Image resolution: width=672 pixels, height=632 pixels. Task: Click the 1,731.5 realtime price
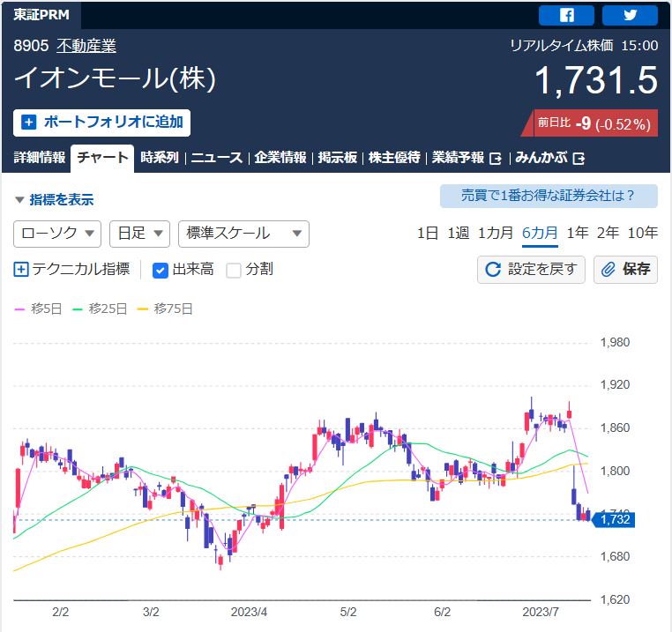pyautogui.click(x=596, y=80)
